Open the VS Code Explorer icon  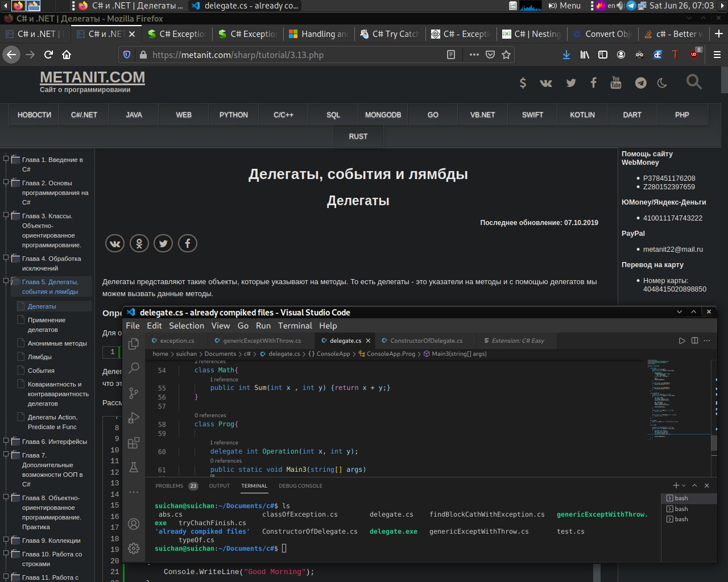tap(134, 344)
